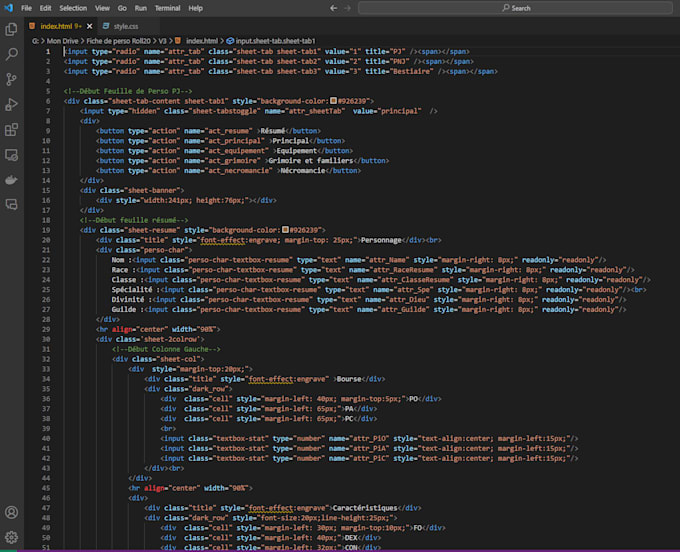Image resolution: width=680 pixels, height=552 pixels.
Task: Open the Search view in activity bar
Action: tap(12, 54)
